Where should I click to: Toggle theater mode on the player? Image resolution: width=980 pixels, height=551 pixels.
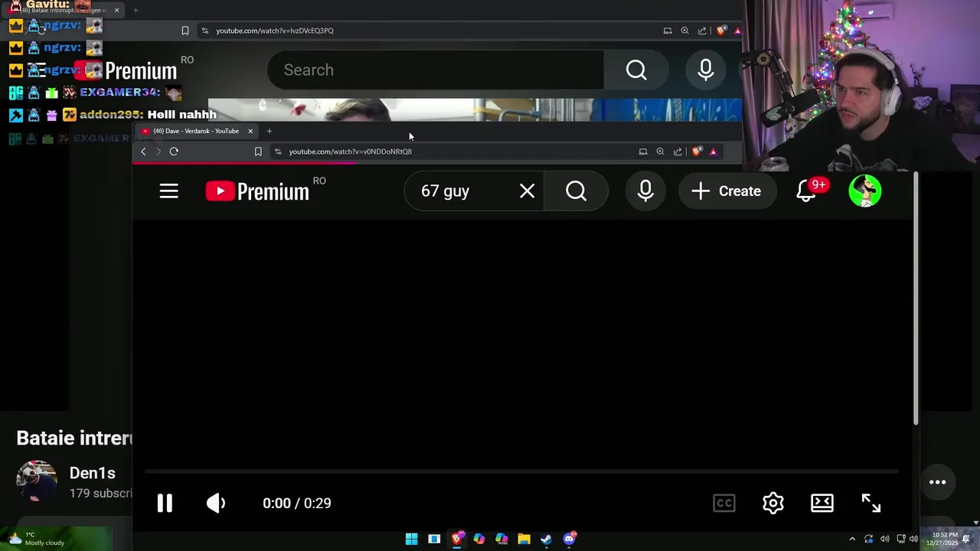pos(822,503)
